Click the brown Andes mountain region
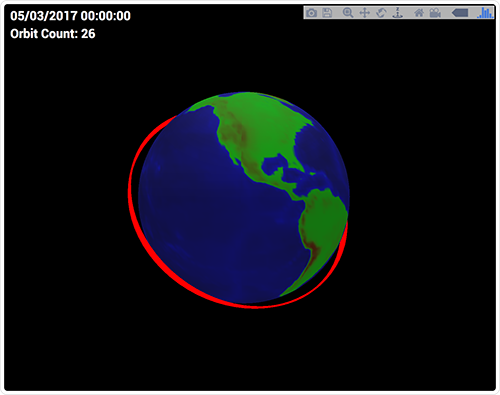The width and height of the screenshot is (500, 395). pyautogui.click(x=312, y=243)
